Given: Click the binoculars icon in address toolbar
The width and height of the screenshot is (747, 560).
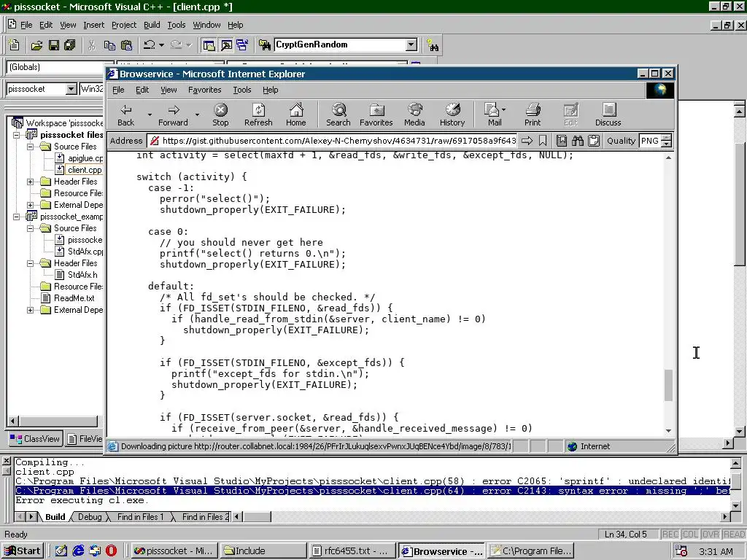Looking at the screenshot, I should click(578, 141).
